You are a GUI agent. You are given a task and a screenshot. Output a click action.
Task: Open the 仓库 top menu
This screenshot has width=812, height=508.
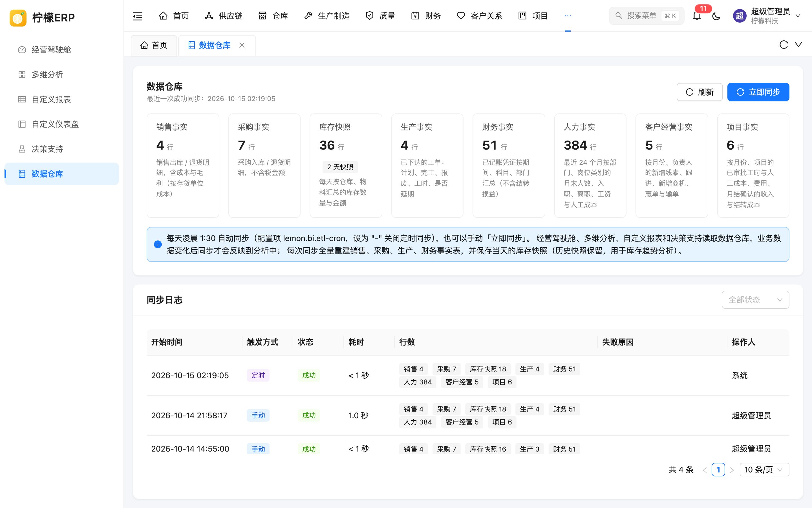(x=273, y=16)
